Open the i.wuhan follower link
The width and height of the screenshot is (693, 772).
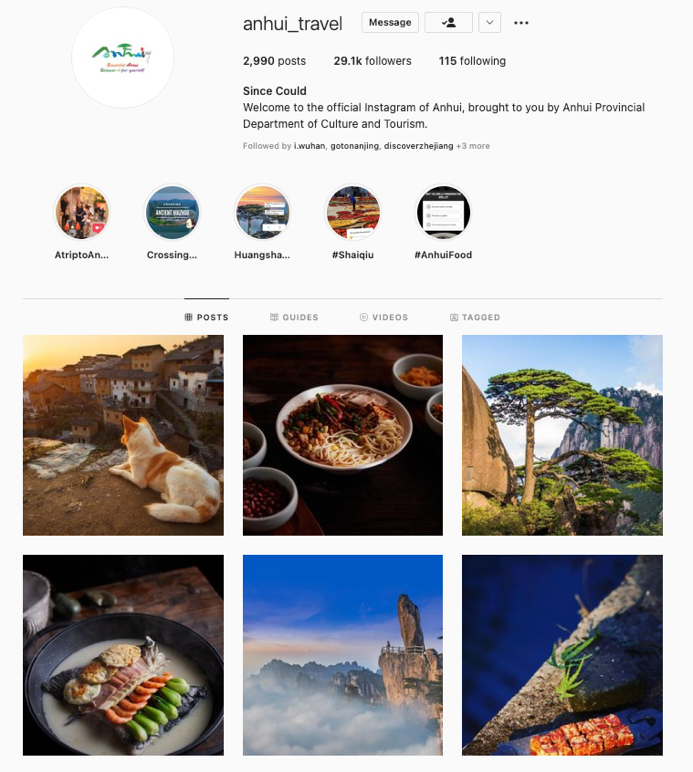click(310, 146)
